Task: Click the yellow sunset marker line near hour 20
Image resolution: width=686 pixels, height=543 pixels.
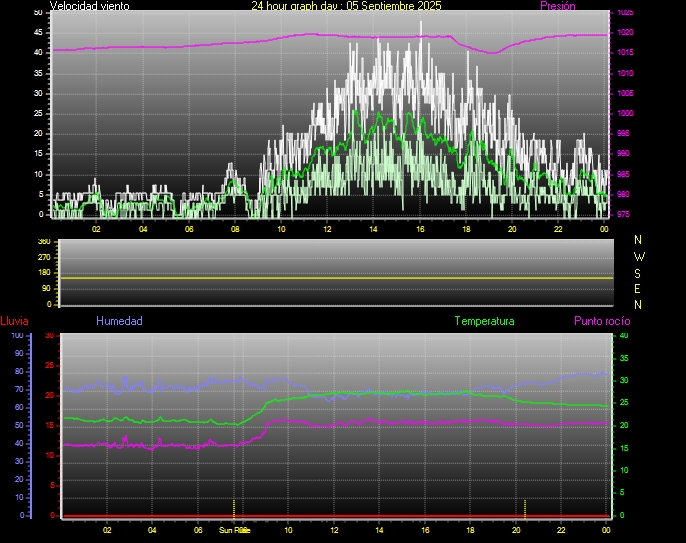Action: (x=525, y=508)
